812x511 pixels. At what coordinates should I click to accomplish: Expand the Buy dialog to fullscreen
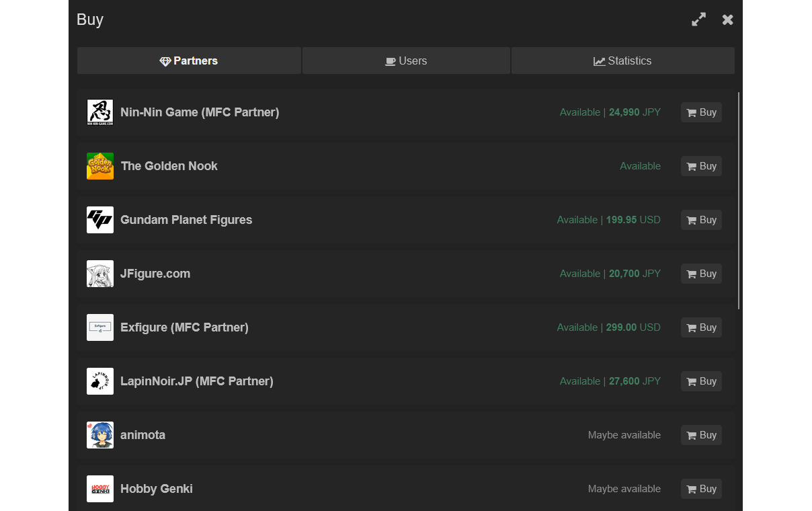(699, 19)
